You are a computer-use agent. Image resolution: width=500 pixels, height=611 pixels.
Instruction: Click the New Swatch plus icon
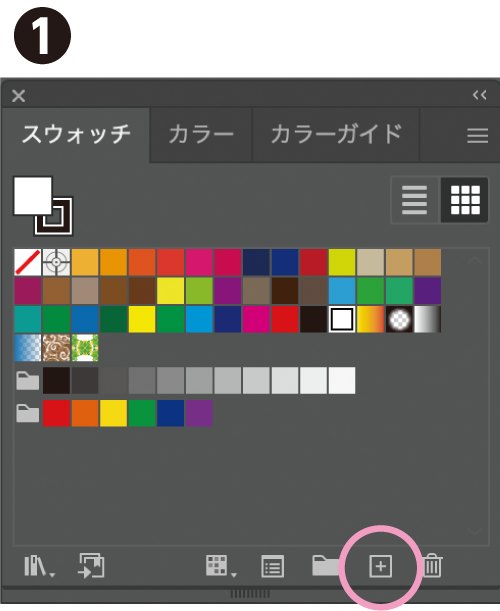(x=380, y=566)
